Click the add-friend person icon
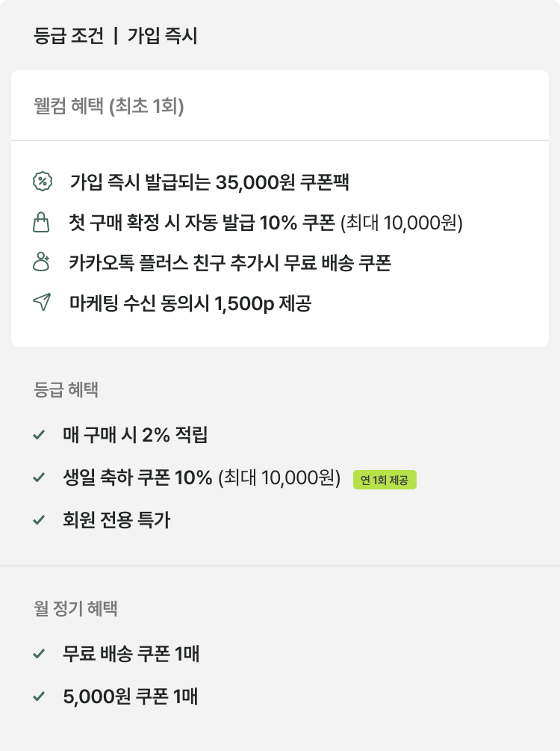This screenshot has height=751, width=560. point(43,262)
